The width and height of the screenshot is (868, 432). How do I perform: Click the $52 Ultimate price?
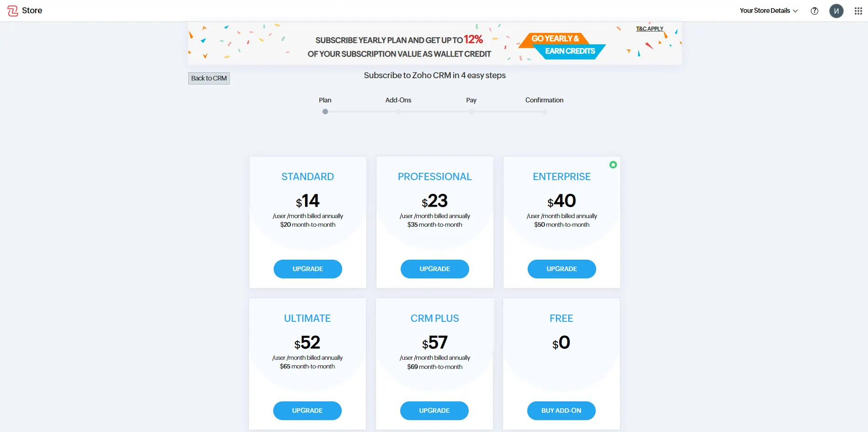307,342
